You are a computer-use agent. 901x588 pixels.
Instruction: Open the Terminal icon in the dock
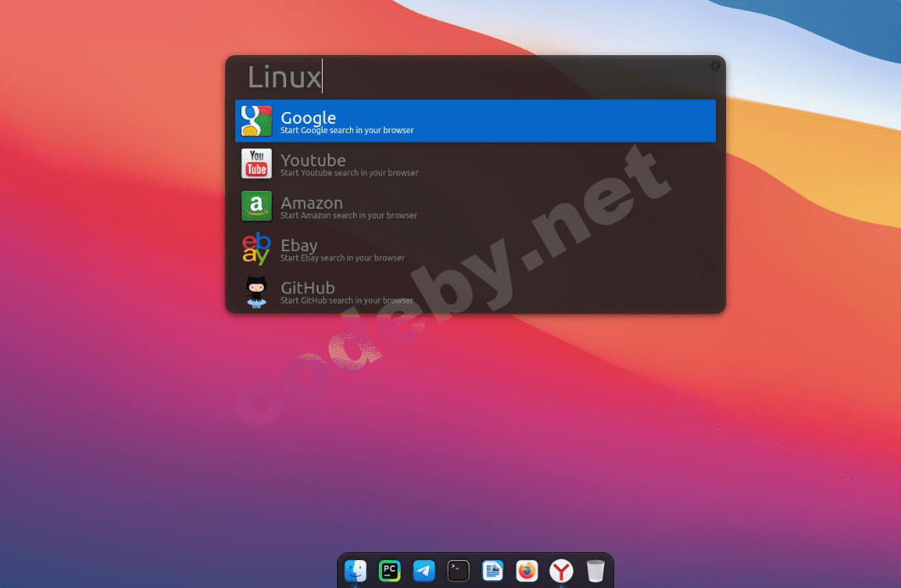point(458,570)
